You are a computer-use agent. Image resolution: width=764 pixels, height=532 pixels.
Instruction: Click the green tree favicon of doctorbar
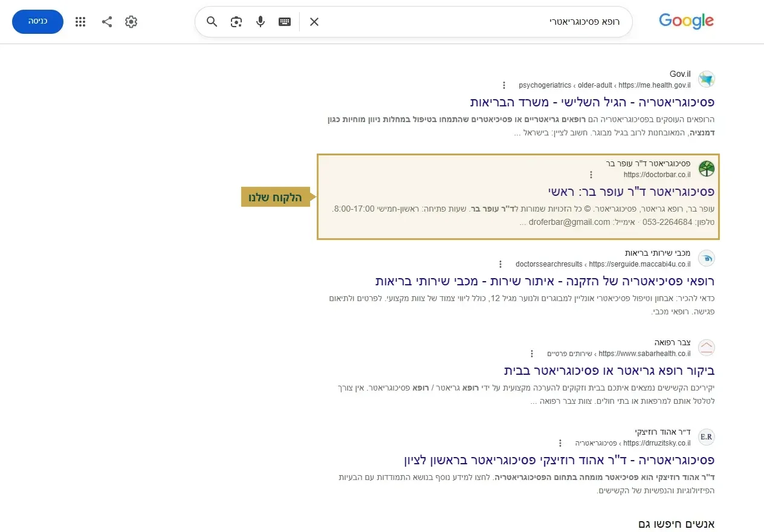click(x=707, y=169)
